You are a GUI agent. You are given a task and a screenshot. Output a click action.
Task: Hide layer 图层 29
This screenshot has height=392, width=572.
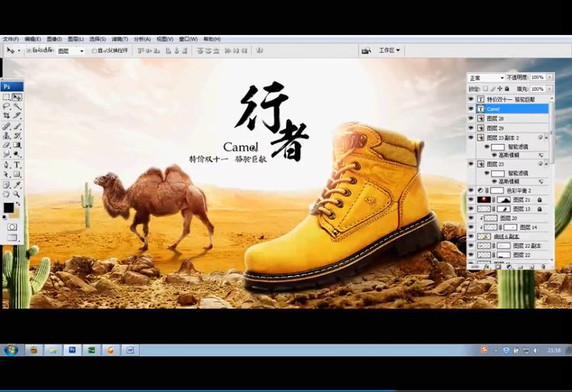(x=471, y=128)
